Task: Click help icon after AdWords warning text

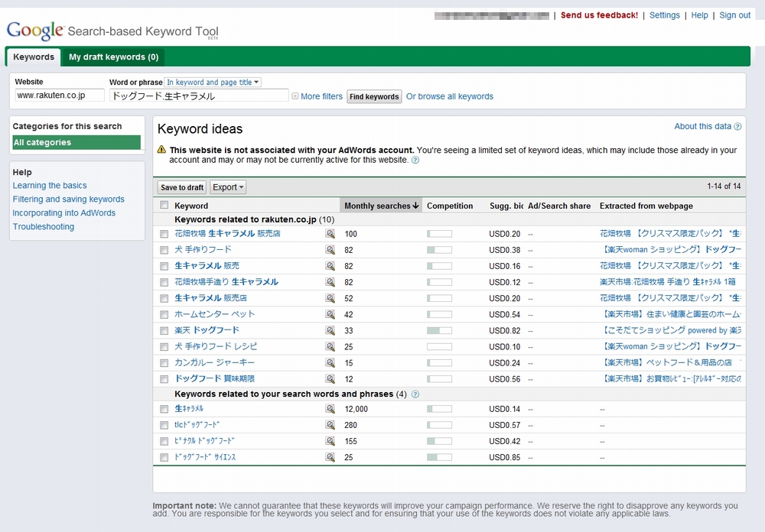Action: (x=415, y=160)
